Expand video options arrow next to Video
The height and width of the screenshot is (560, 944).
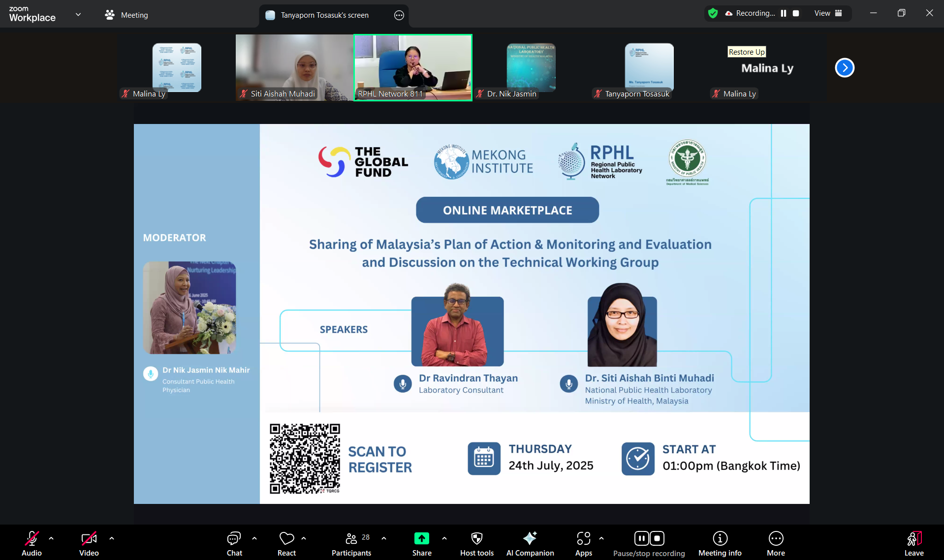click(x=112, y=538)
